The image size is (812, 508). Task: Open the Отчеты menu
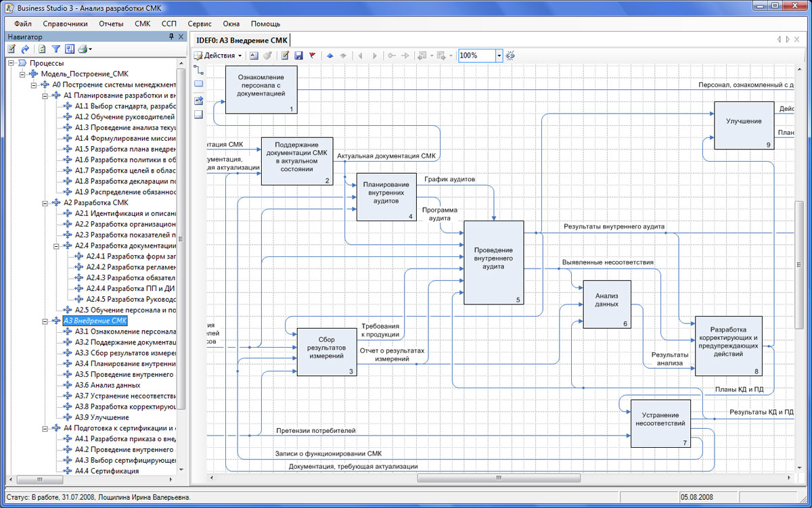(x=111, y=24)
